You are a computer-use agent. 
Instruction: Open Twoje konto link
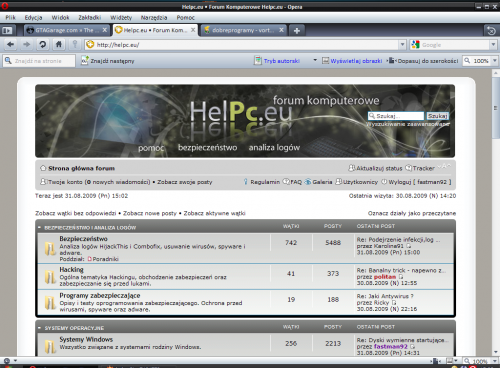[65, 182]
